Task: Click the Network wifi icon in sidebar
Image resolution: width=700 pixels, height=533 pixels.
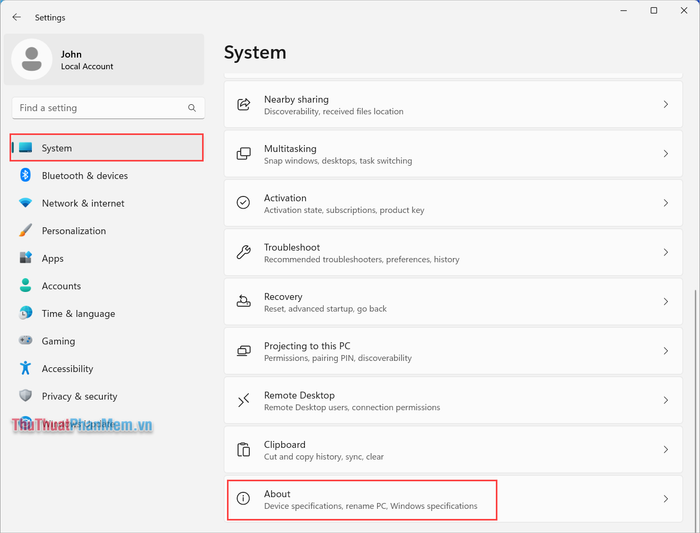Action: click(x=25, y=203)
